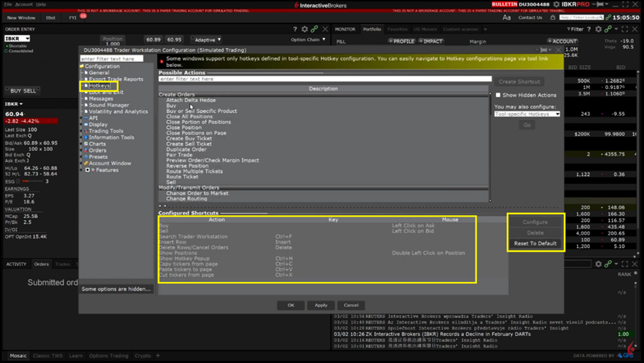Screen dimensions: 644x363
Task: Switch to the Options Trading tab
Action: click(109, 356)
